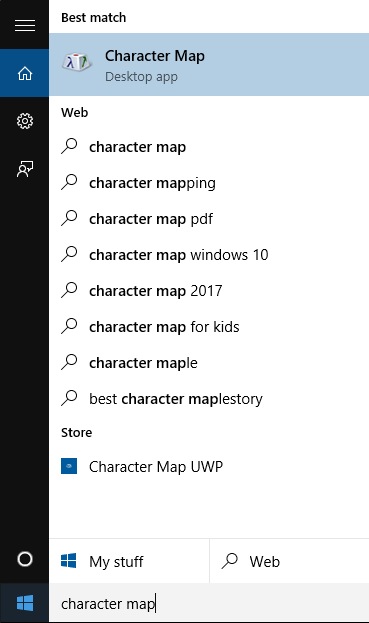Click magnifier icon in Web filter button
The height and width of the screenshot is (623, 369).
point(230,561)
